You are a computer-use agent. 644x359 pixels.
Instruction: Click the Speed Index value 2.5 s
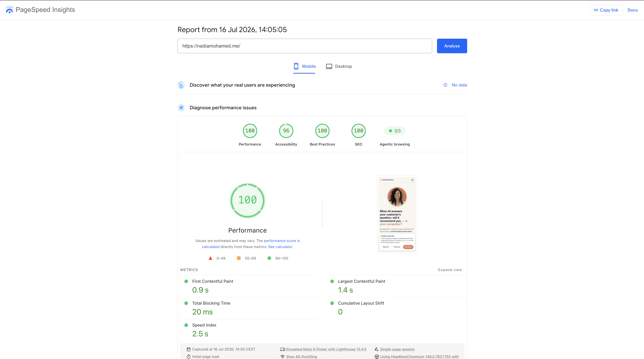point(200,334)
